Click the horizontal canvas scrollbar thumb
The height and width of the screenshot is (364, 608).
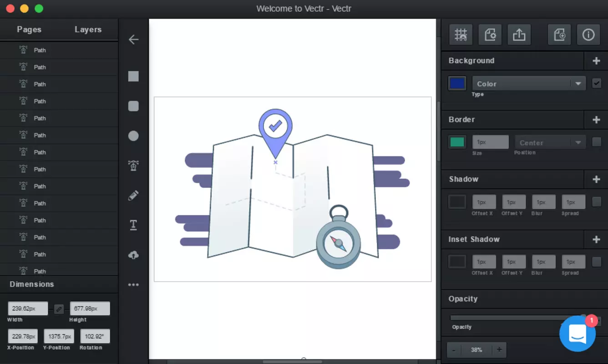click(293, 362)
